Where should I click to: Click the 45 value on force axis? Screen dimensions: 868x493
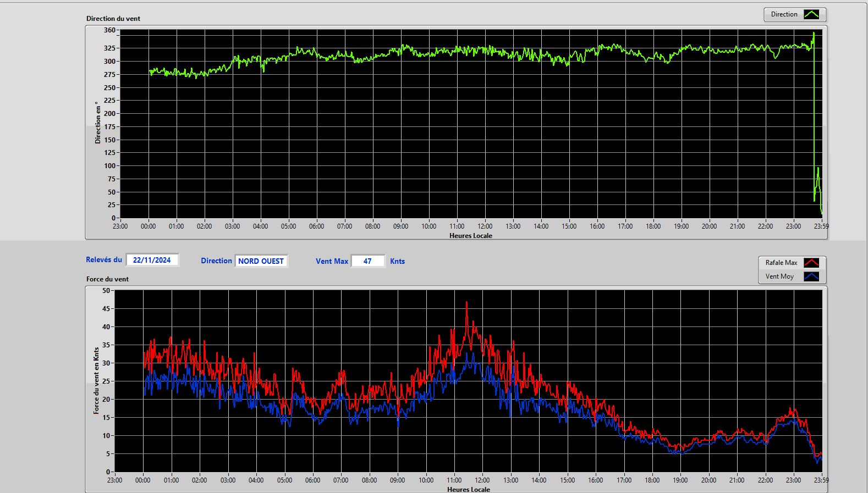[x=106, y=308]
